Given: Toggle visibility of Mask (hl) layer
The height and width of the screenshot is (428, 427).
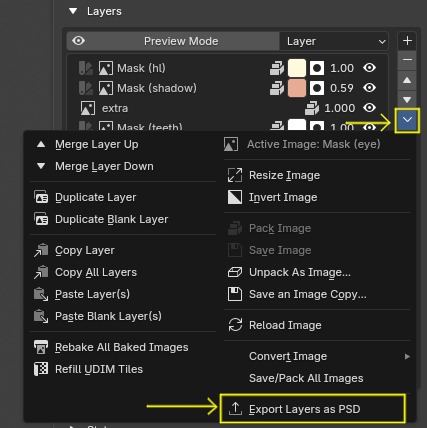Looking at the screenshot, I should click(369, 68).
